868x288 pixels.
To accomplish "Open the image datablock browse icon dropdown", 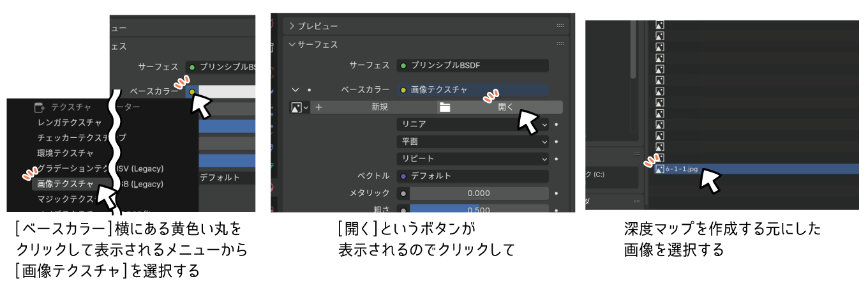I will click(299, 107).
